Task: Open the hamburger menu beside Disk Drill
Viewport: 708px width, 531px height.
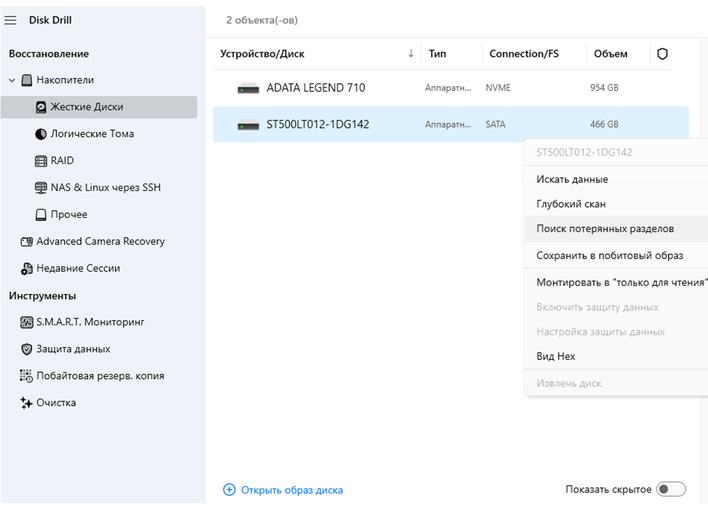Action: point(10,20)
